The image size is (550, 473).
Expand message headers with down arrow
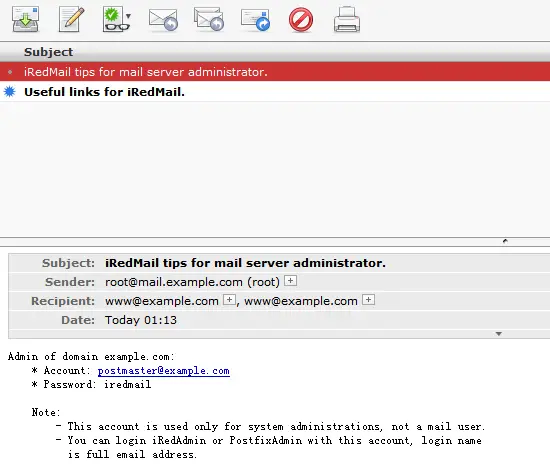499,334
